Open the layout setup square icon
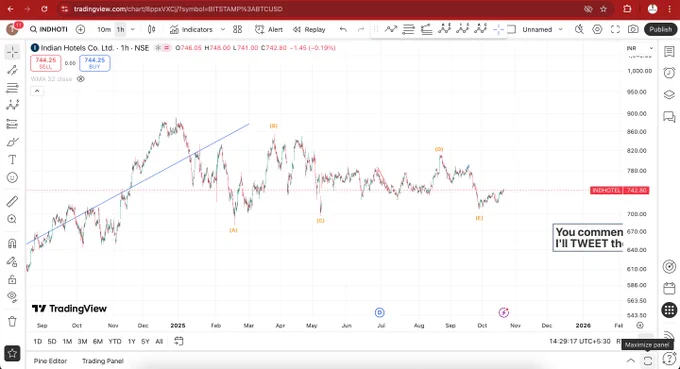 click(512, 29)
